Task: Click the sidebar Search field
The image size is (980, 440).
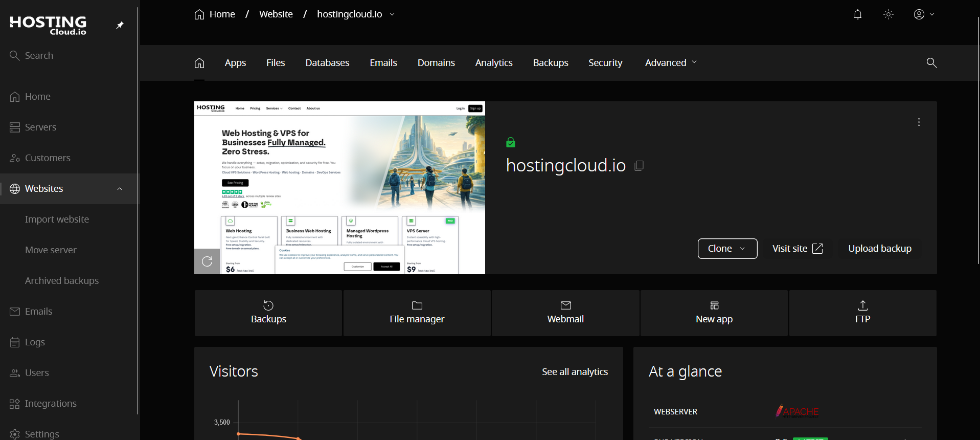Action: tap(39, 55)
